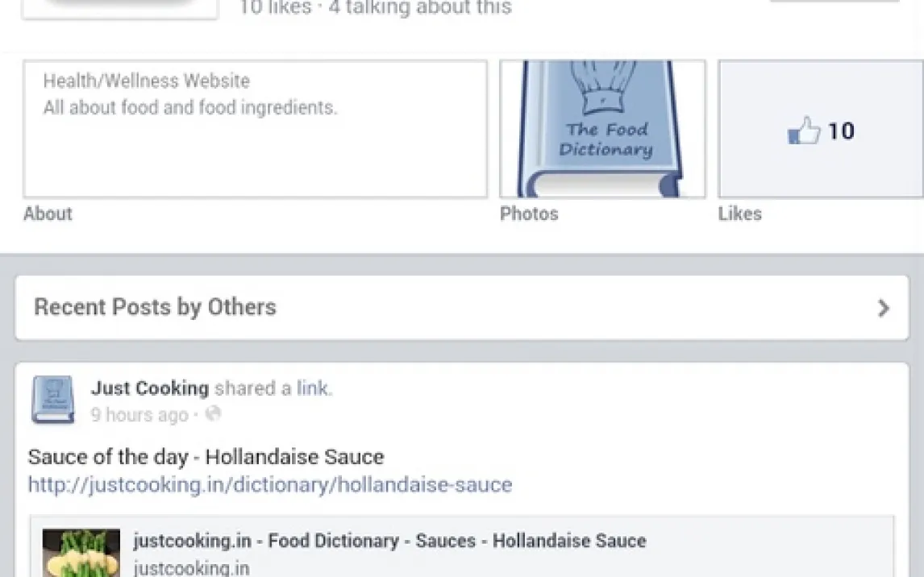Viewport: 924px width, 577px height.
Task: Tap the justcooking.in domain under preview title
Action: click(x=191, y=567)
